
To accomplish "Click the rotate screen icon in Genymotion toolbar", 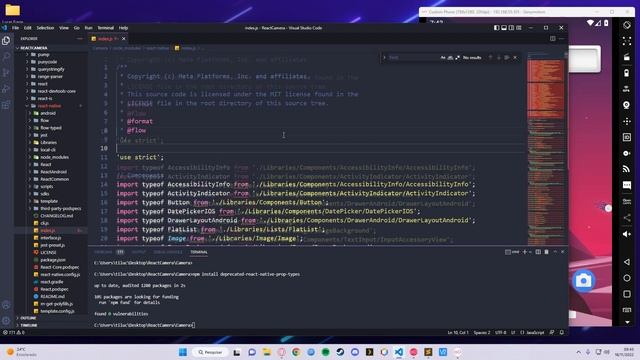I will coord(627,25).
